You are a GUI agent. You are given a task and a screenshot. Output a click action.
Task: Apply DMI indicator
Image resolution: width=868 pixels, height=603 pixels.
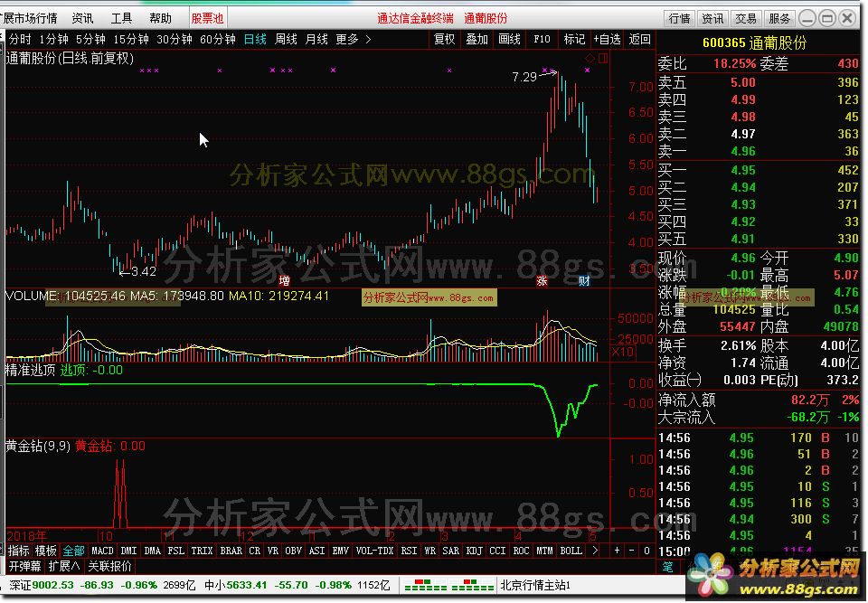coord(128,551)
